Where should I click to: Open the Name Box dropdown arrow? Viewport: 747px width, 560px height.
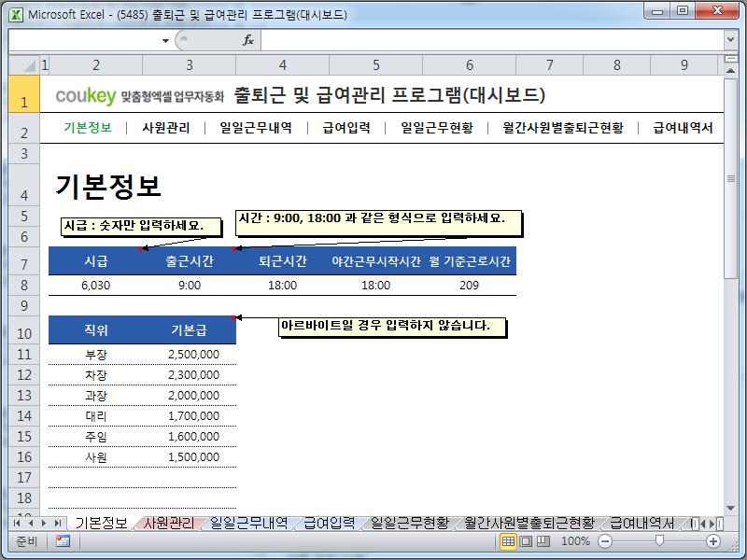(x=165, y=40)
